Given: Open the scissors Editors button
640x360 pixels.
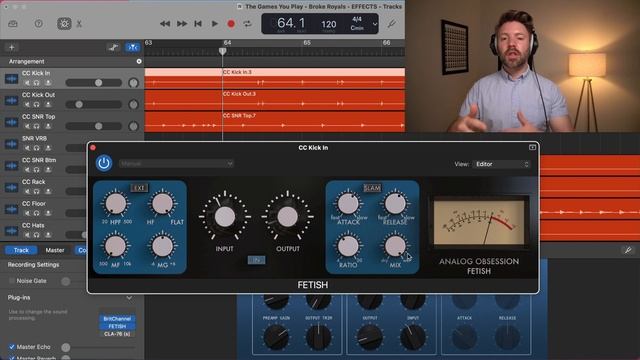Looking at the screenshot, I should click(79, 24).
